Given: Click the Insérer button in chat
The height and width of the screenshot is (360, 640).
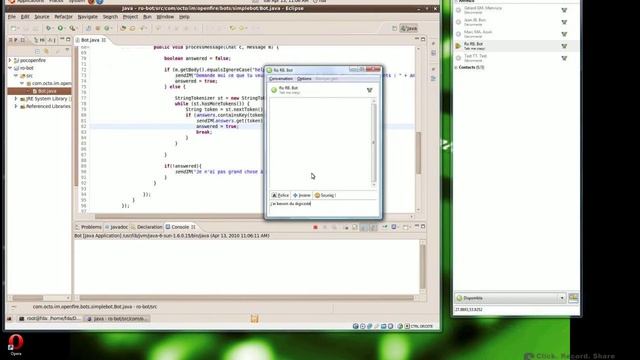Looking at the screenshot, I should (x=302, y=196).
